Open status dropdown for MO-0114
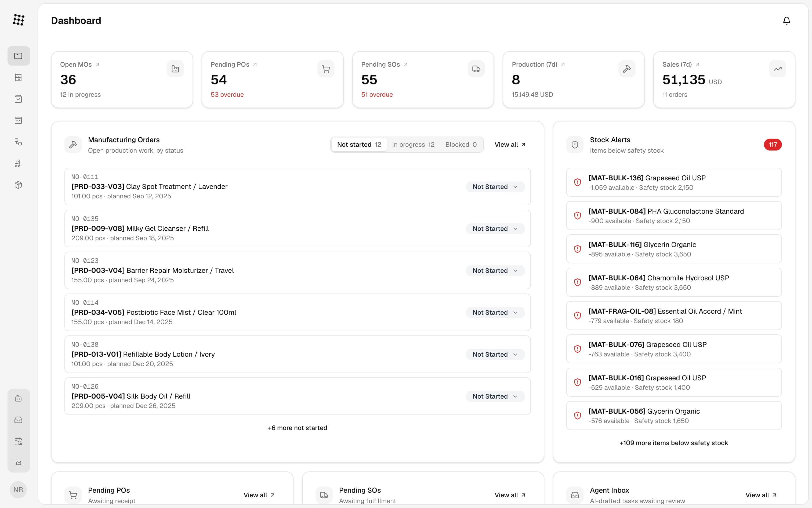 pos(495,312)
